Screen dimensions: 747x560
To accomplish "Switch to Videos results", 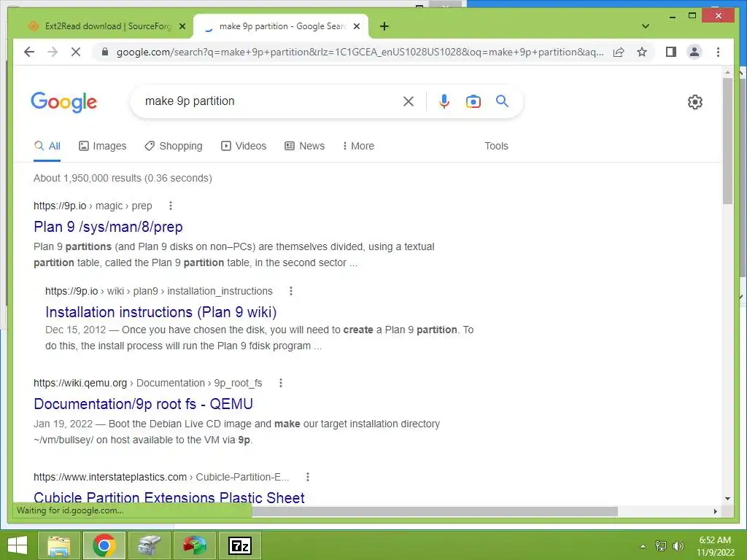I will point(244,146).
